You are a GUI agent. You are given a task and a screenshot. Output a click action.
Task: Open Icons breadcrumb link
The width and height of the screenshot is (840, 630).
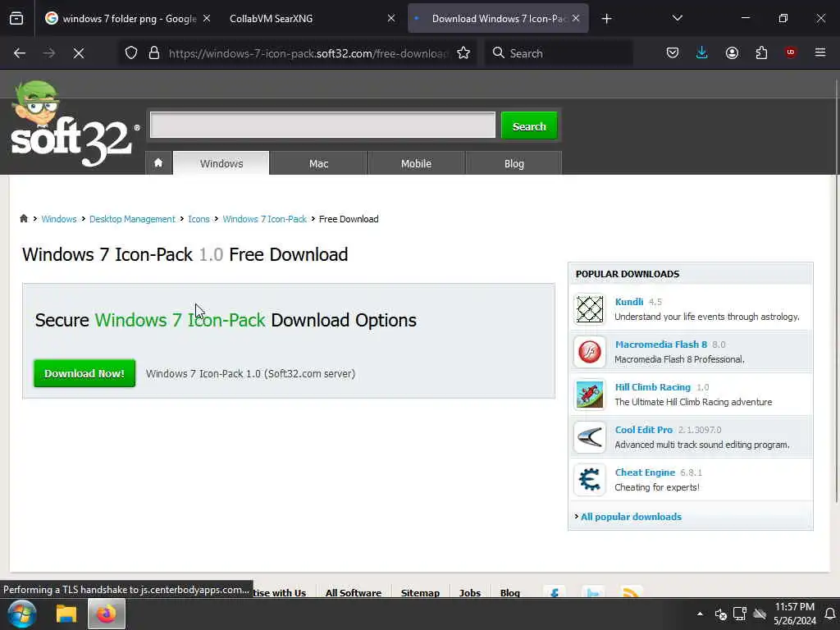pos(199,218)
